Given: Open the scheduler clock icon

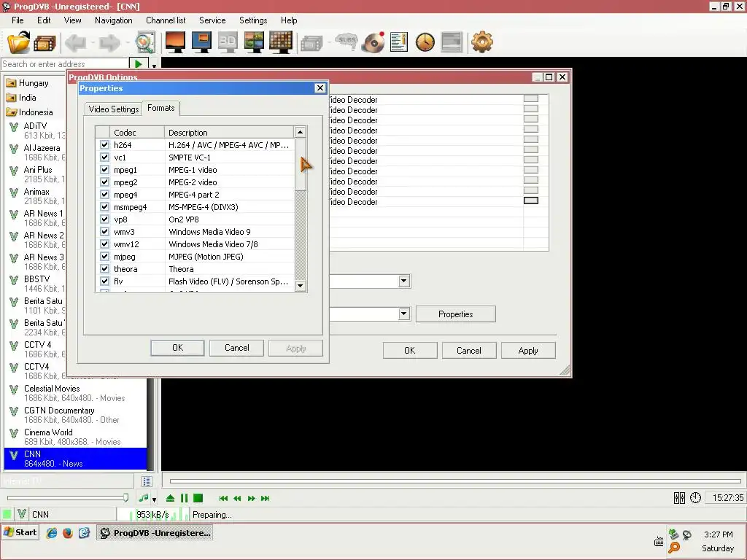Looking at the screenshot, I should point(425,42).
